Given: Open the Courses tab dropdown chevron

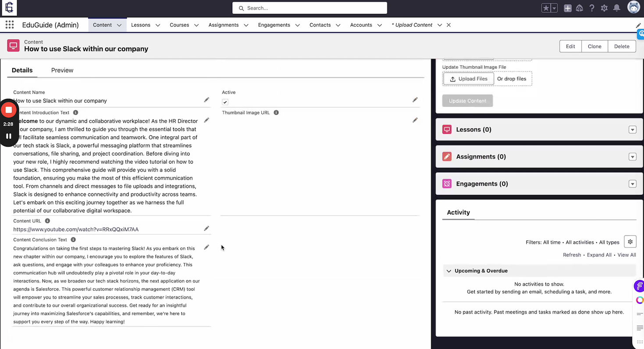Looking at the screenshot, I should click(196, 25).
